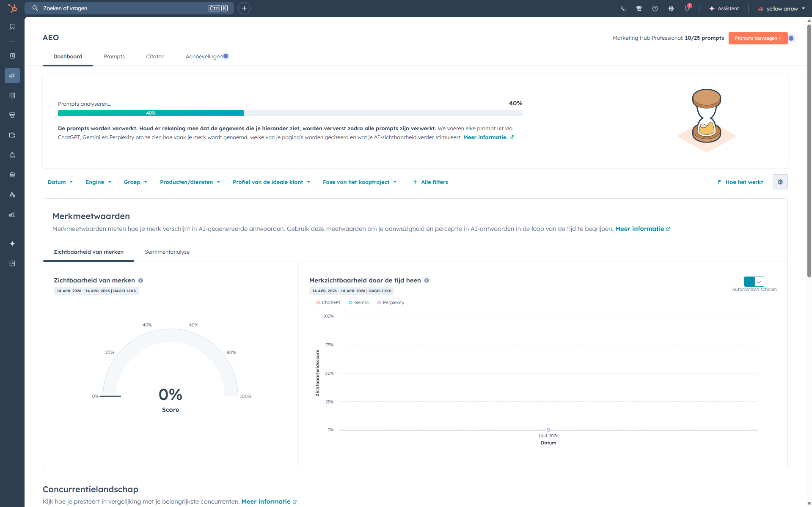Select Zichtbaarheid van merken tab
Viewport: 812px width, 507px height.
click(x=88, y=252)
